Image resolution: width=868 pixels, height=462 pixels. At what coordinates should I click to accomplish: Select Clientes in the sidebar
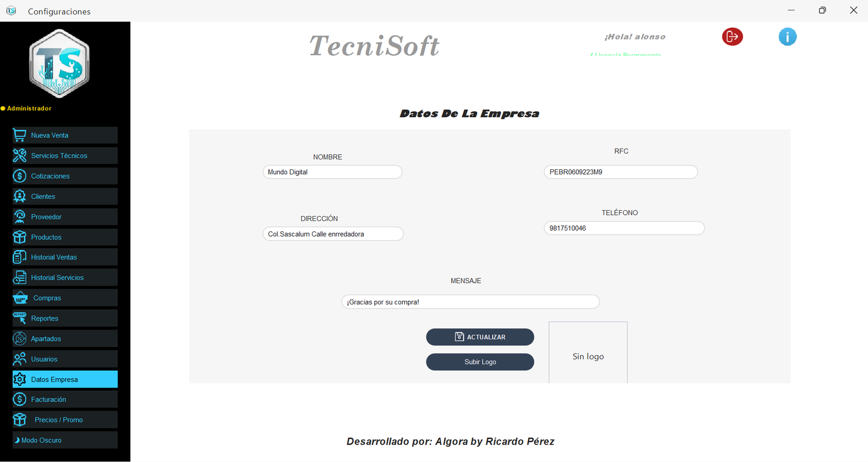tap(65, 196)
